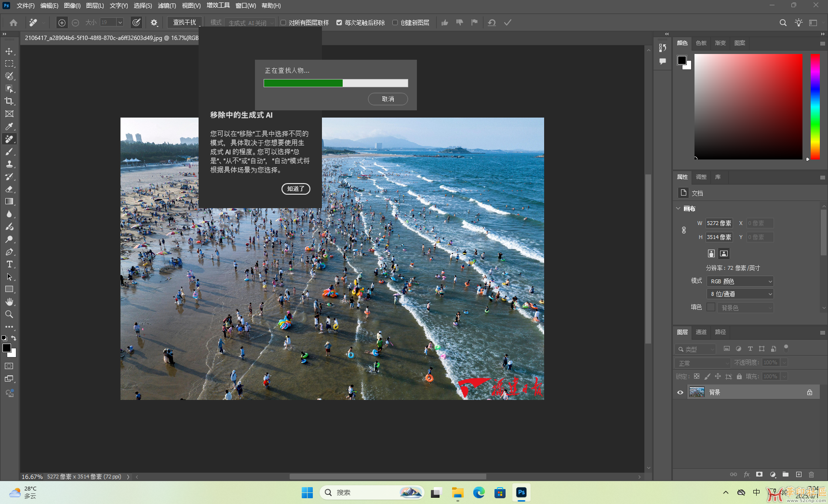Select the Rectangle shape tool
The width and height of the screenshot is (828, 504).
[9, 289]
